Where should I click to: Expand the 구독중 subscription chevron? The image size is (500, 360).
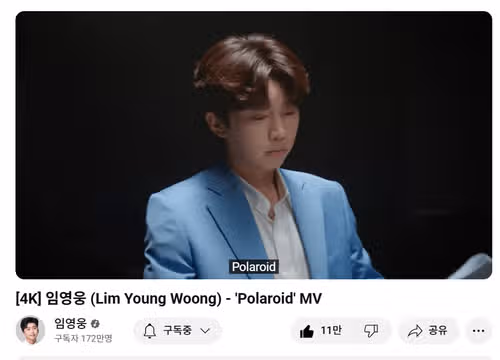(x=205, y=331)
